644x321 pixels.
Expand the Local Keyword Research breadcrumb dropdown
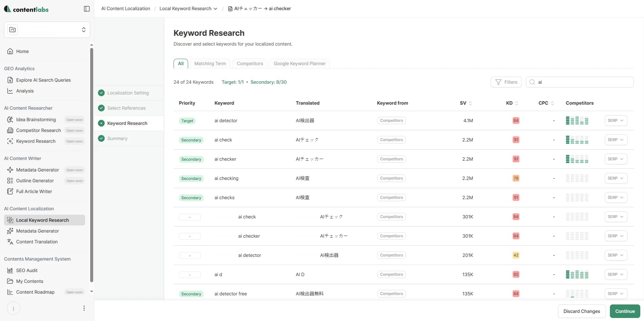click(215, 9)
